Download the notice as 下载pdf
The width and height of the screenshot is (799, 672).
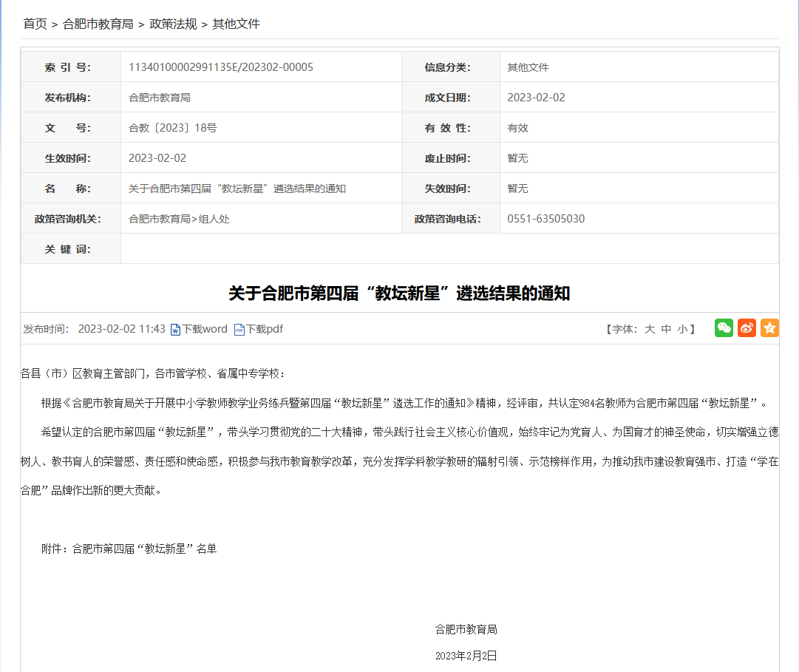tap(265, 329)
